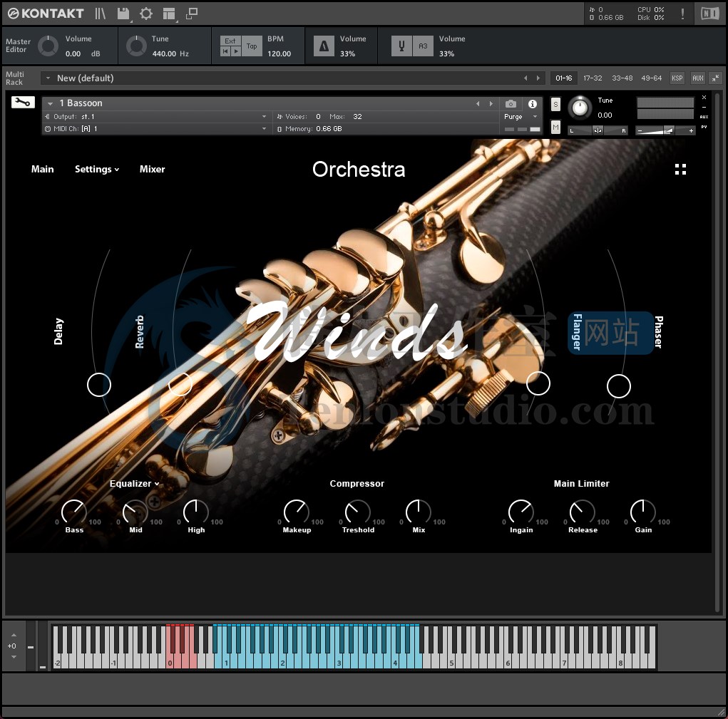Shift keyboard octave down arrow
Viewport: 728px width, 719px height.
(14, 657)
